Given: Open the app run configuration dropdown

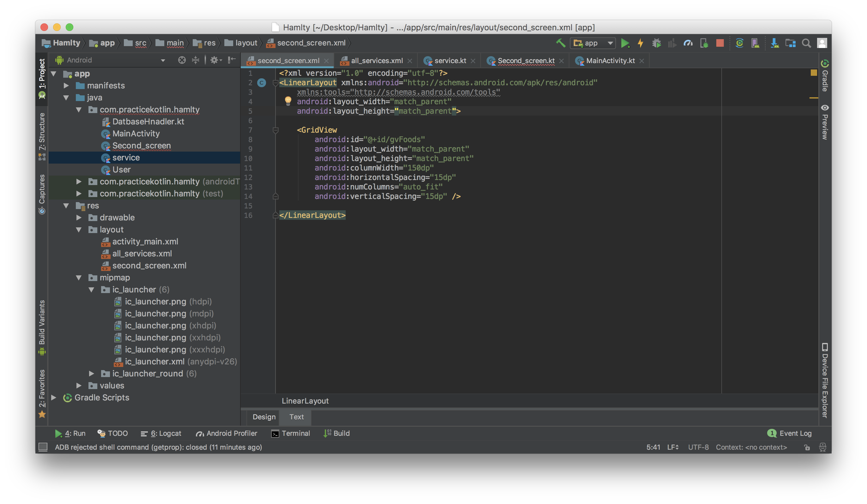Looking at the screenshot, I should tap(592, 43).
